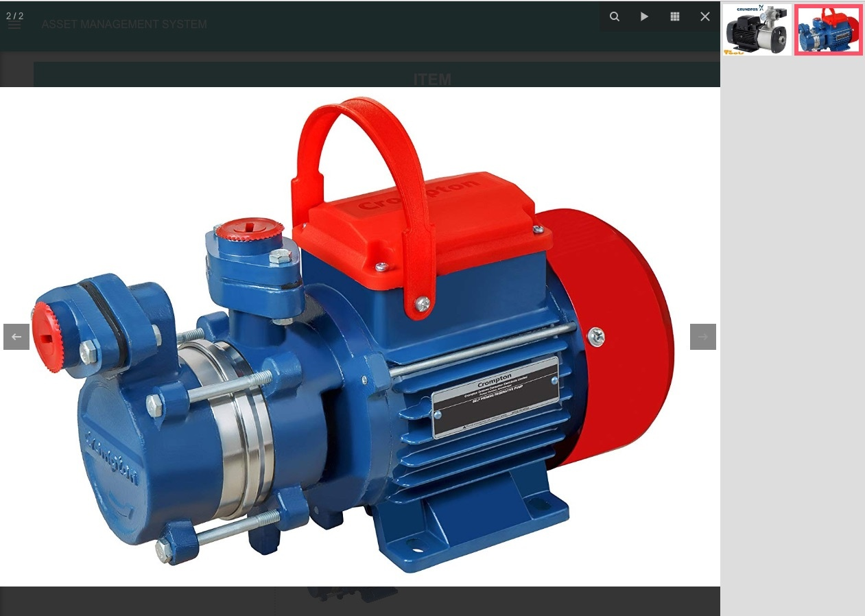
Task: Select the Grundfos pump thumbnail
Action: 757,29
